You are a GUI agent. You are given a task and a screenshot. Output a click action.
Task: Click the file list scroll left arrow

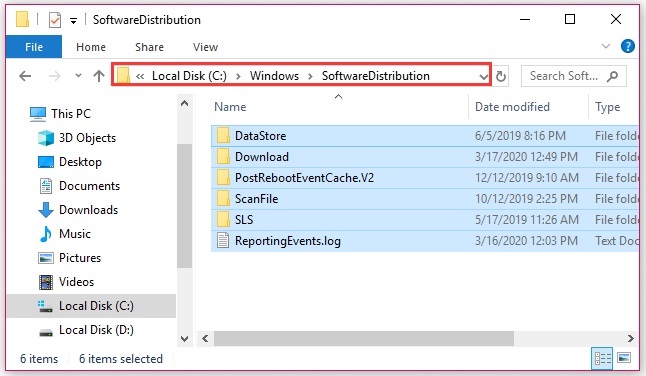click(205, 339)
